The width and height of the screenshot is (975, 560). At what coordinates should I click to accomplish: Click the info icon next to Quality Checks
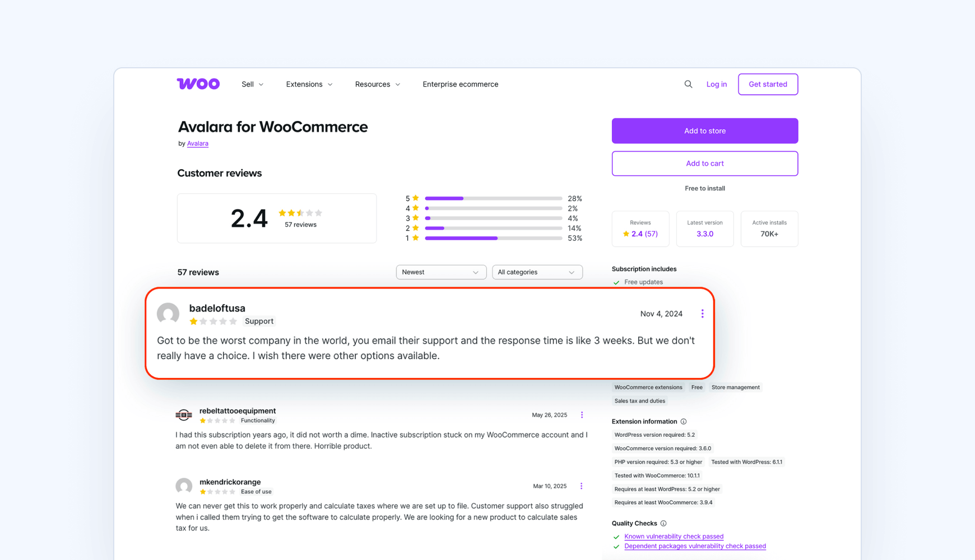tap(663, 523)
